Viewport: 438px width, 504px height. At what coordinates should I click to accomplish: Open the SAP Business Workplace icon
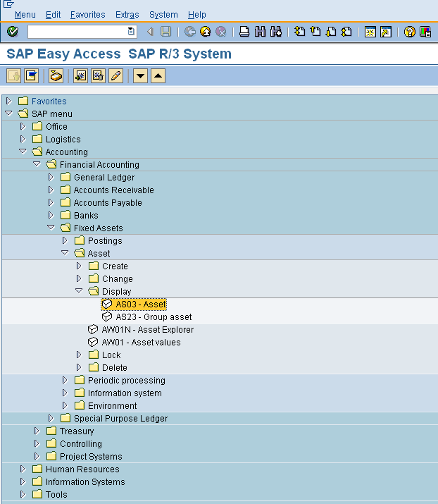coord(56,75)
